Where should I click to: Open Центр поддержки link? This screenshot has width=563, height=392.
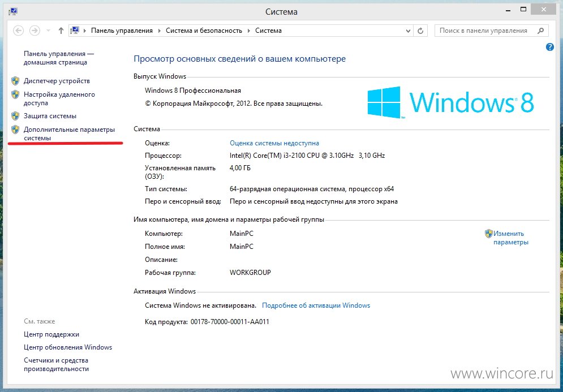tap(51, 334)
